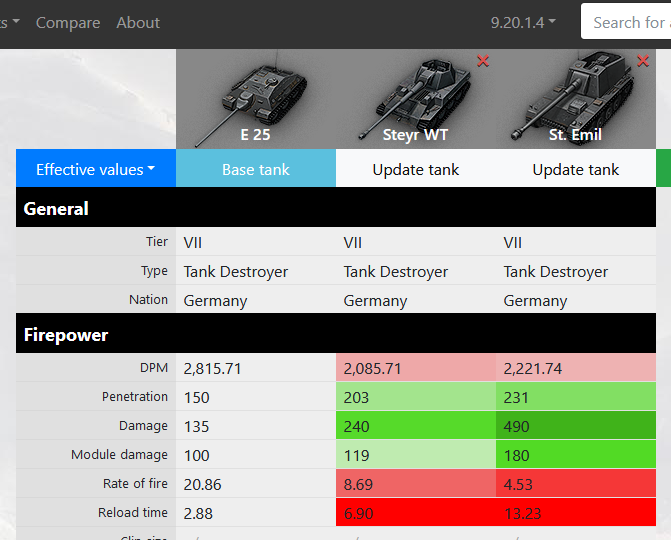Viewport: 671px width, 540px height.
Task: Click St. Emil reload time 13.23
Action: tap(523, 513)
